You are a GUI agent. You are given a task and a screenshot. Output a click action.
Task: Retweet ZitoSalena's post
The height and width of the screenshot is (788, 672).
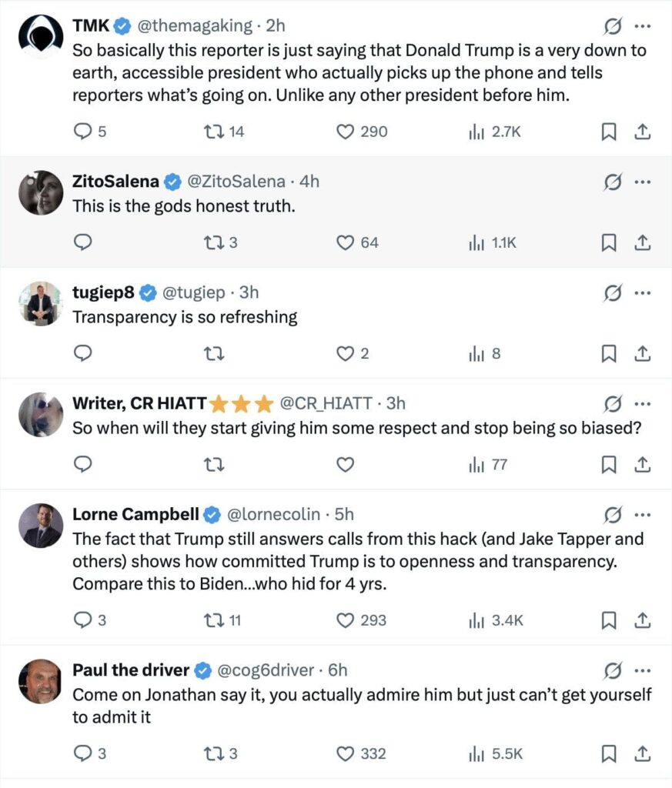coord(212,242)
